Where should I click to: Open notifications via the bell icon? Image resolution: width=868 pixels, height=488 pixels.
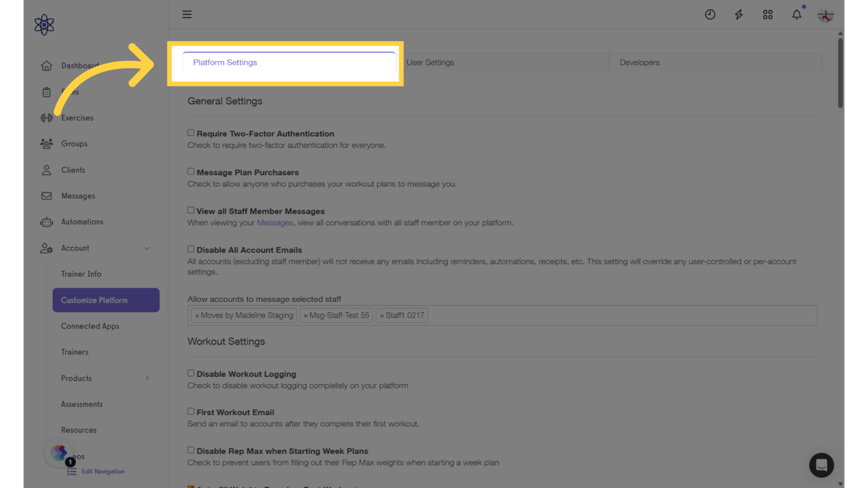tap(796, 14)
